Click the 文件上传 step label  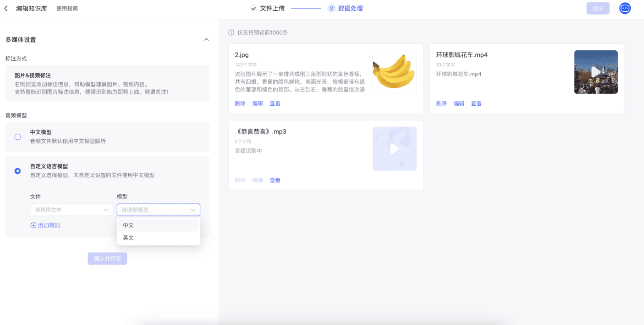click(272, 8)
